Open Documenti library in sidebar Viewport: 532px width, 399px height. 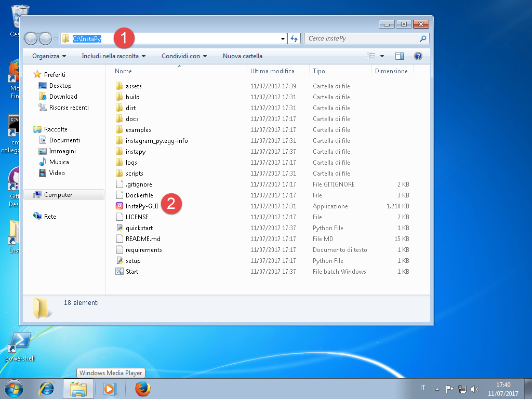[x=59, y=140]
